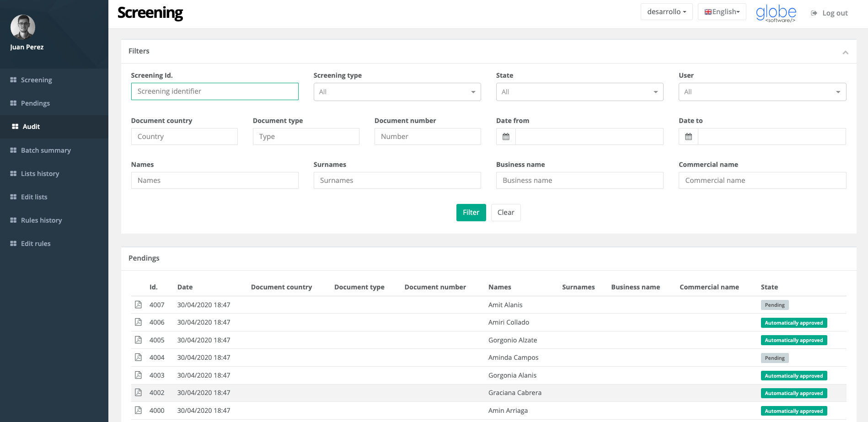
Task: Change language with the English dropdown
Action: tap(722, 12)
